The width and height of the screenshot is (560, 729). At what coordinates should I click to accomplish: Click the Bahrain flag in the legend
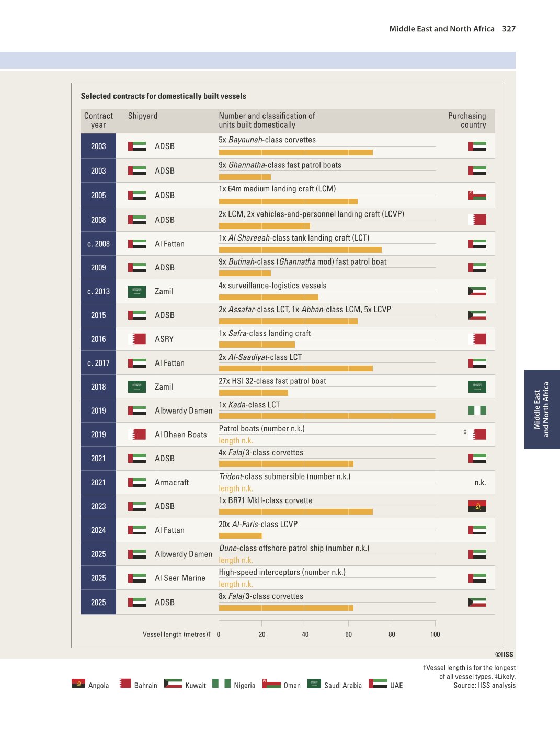(x=125, y=684)
